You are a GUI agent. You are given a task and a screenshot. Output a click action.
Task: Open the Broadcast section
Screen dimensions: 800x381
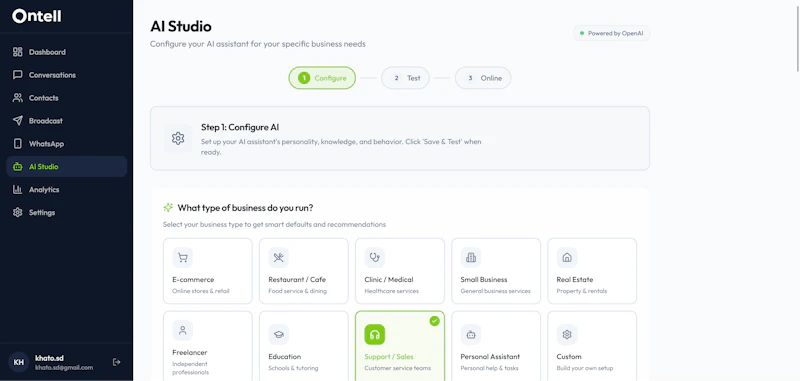[x=66, y=121]
